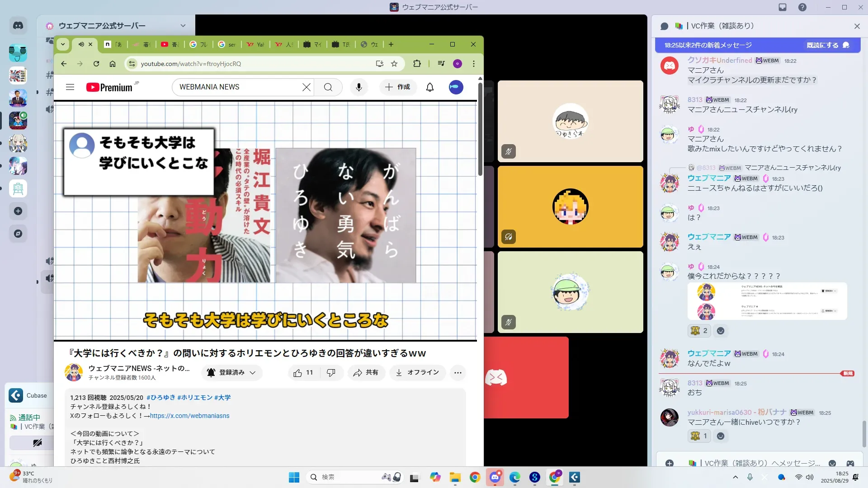Open Discord help question mark icon
Image resolution: width=868 pixels, height=488 pixels.
click(802, 7)
